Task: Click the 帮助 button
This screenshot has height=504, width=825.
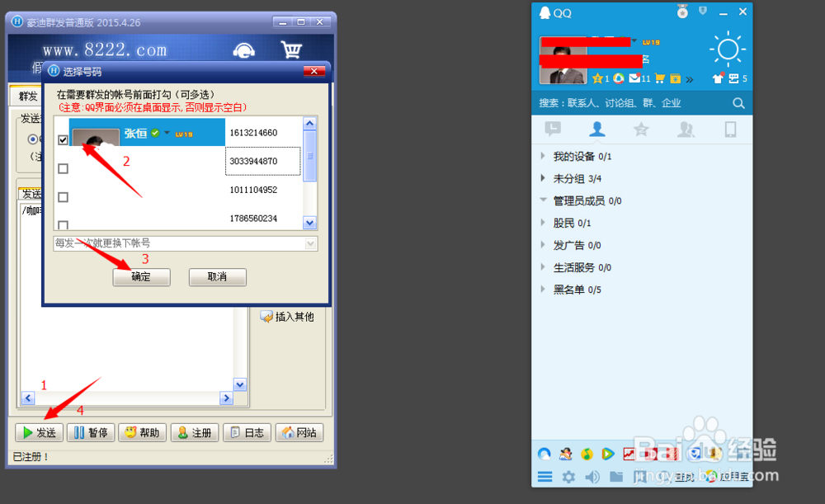Action: pos(143,432)
